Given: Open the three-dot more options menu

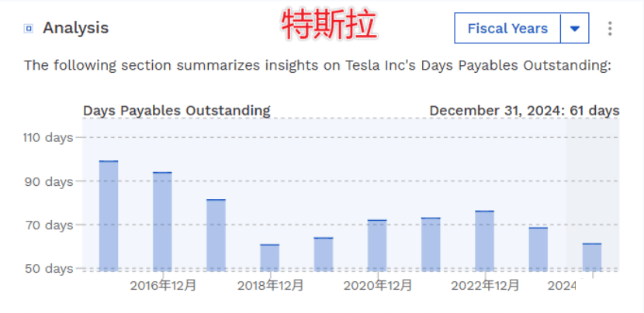Looking at the screenshot, I should 610,29.
